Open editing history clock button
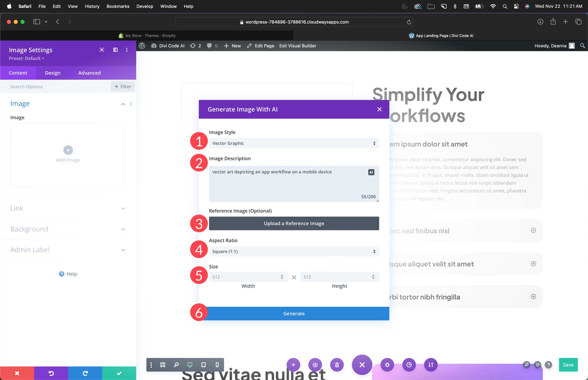The image size is (588, 380). coord(409,365)
